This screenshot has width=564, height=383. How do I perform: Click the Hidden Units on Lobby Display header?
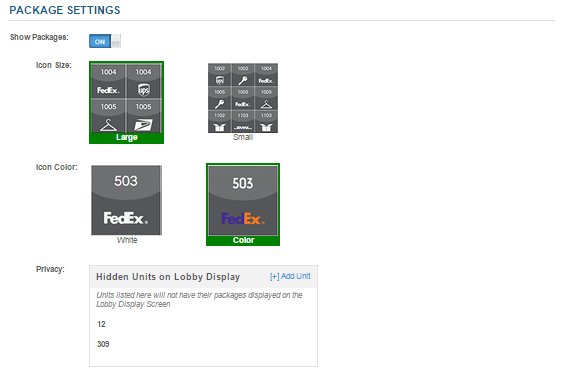[168, 277]
